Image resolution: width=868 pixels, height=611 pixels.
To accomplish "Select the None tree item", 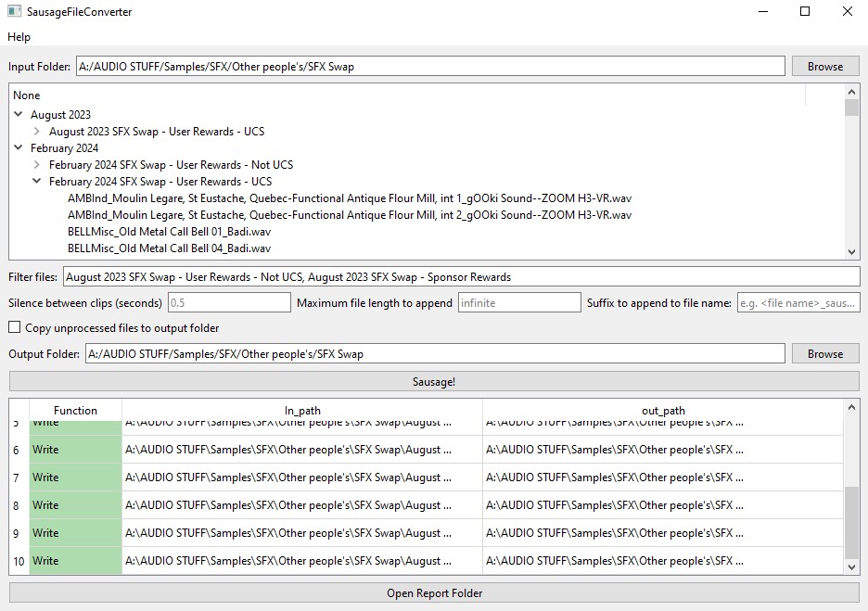I will point(27,95).
